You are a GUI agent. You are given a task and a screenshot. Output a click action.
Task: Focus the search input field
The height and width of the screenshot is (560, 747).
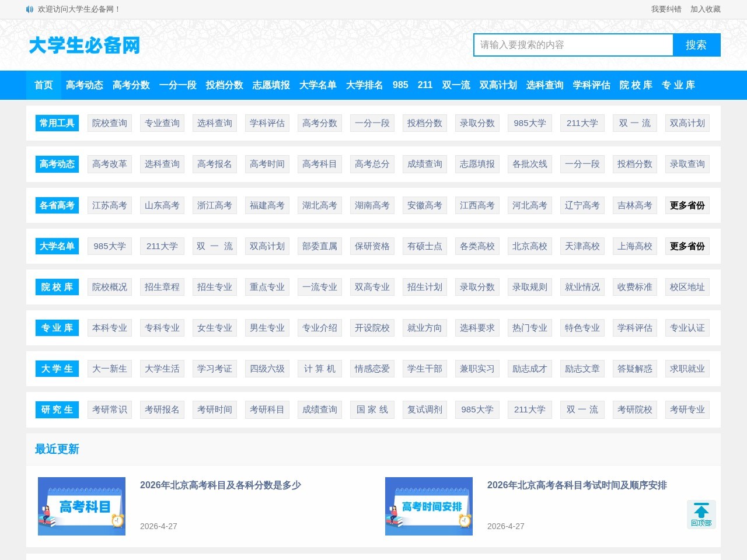573,45
